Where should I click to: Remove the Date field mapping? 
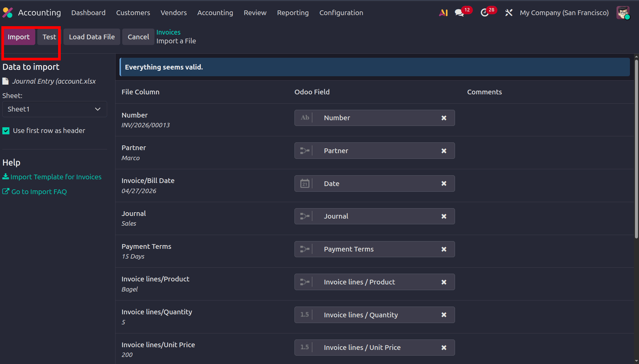(x=444, y=183)
